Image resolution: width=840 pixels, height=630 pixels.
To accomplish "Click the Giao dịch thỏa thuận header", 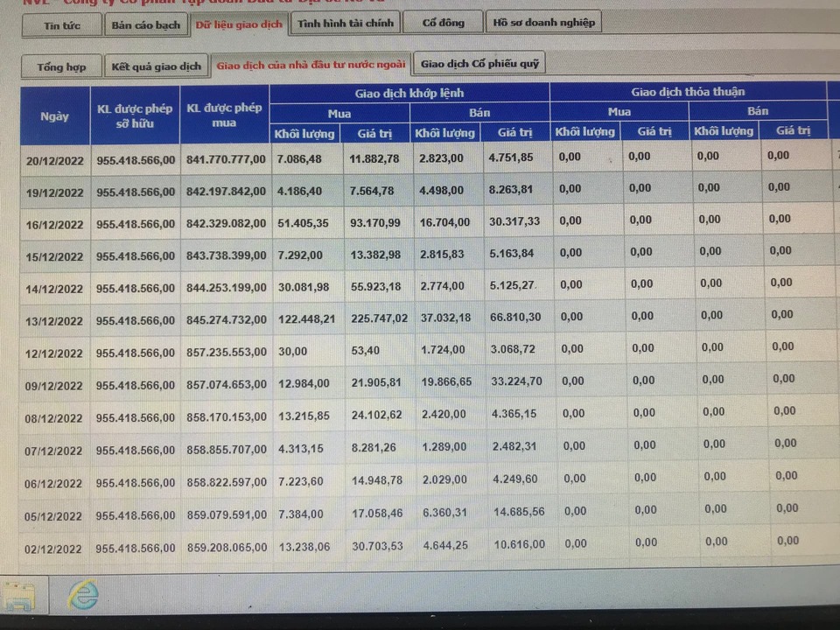I will click(688, 92).
